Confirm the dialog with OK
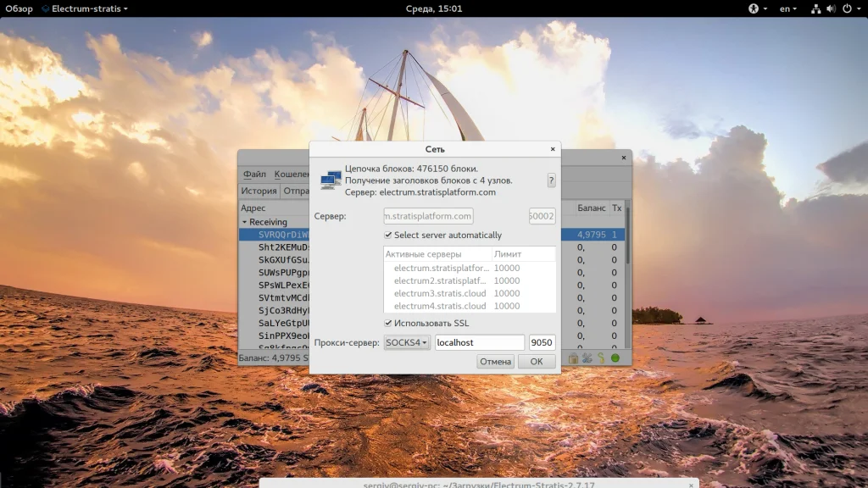This screenshot has width=868, height=488. coord(537,362)
